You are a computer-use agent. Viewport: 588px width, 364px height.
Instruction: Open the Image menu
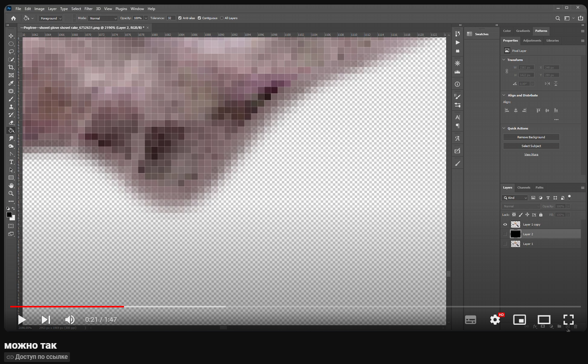tap(39, 9)
